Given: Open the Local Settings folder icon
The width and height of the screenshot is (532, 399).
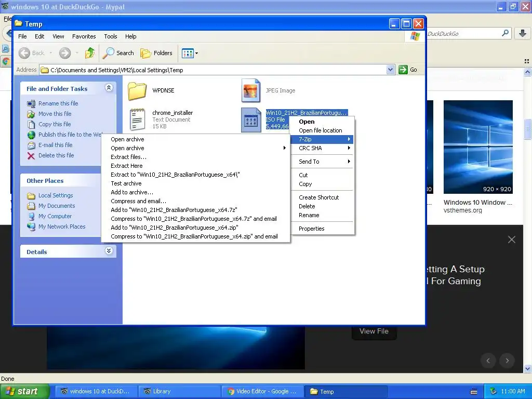Looking at the screenshot, I should click(31, 196).
